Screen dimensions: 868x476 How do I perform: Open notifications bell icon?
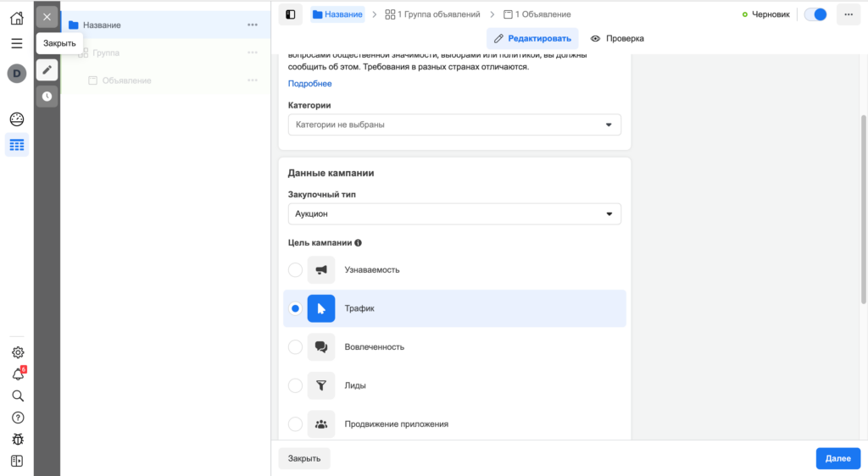(x=17, y=374)
